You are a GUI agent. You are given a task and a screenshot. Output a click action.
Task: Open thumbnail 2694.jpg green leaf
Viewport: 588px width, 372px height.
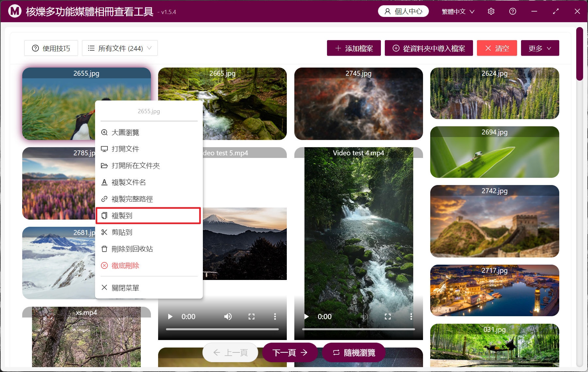pos(495,152)
